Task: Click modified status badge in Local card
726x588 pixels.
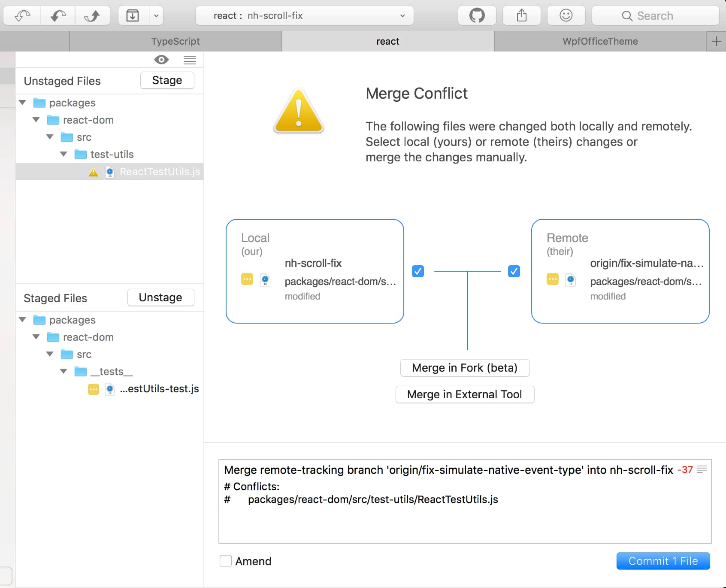Action: pos(247,279)
